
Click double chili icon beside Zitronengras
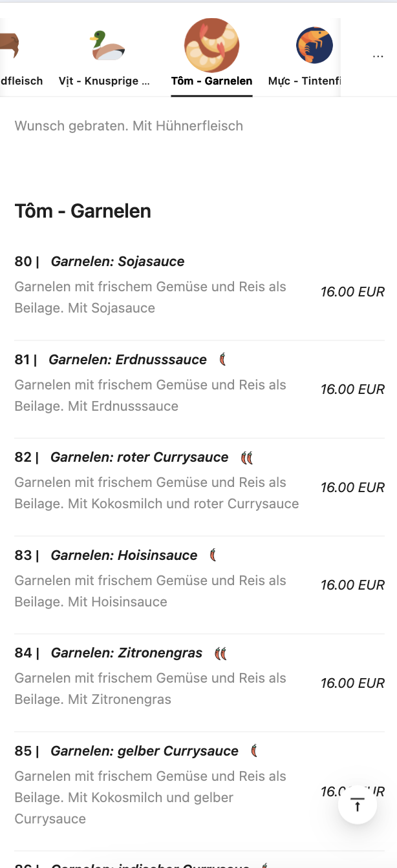pyautogui.click(x=220, y=654)
